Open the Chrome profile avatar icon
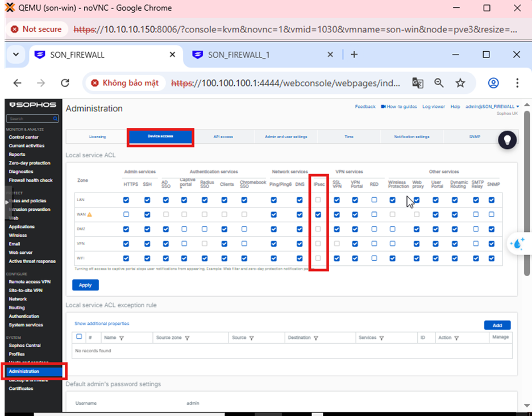The image size is (532, 416). click(493, 83)
